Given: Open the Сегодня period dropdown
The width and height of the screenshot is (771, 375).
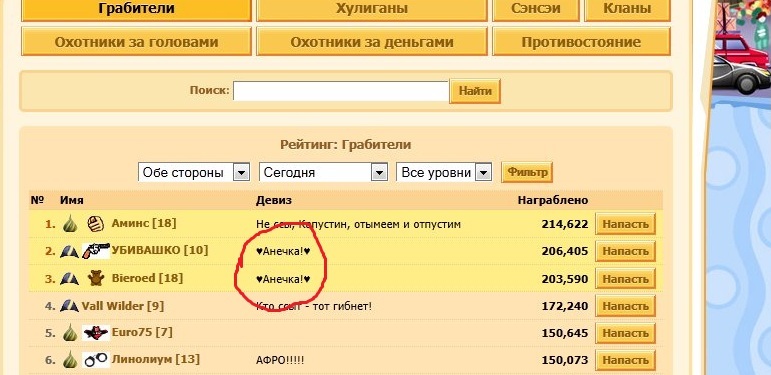Looking at the screenshot, I should click(x=323, y=173).
